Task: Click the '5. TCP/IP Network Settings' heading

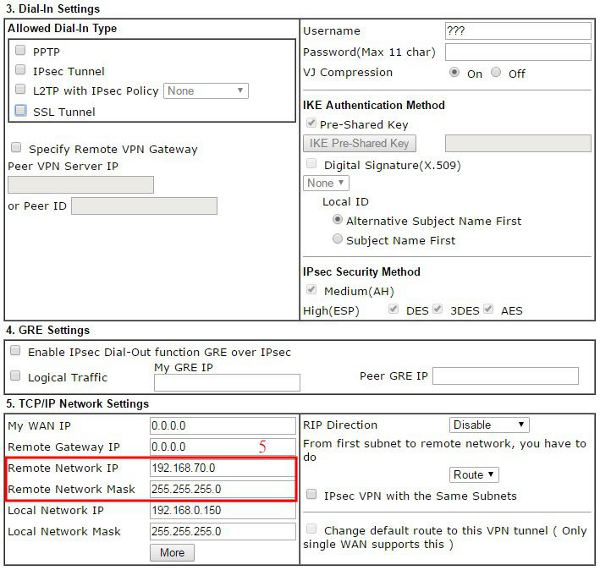Action: 77,404
